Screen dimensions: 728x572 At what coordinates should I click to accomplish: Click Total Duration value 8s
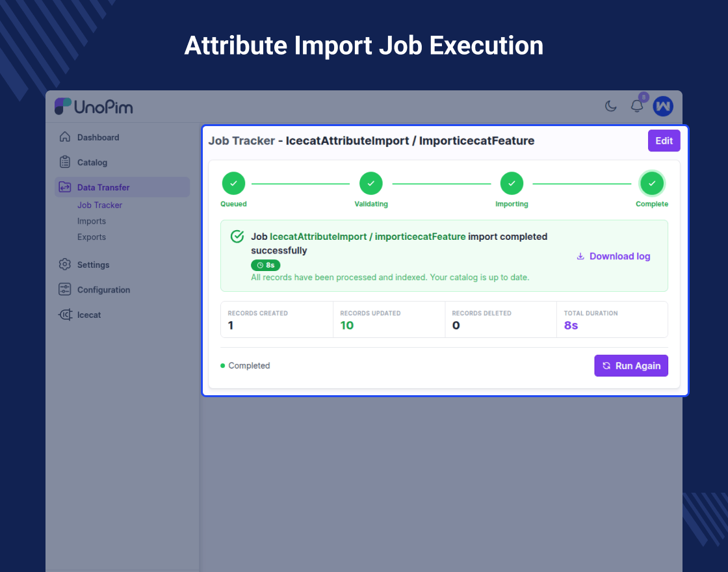click(x=571, y=326)
